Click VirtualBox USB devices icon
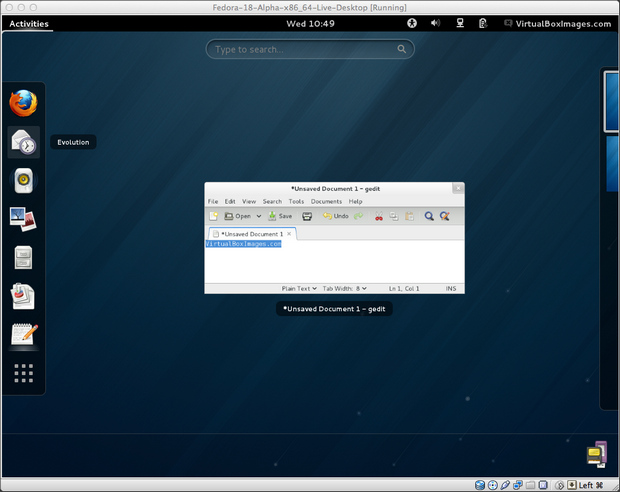Image resolution: width=620 pixels, height=492 pixels. pos(505,485)
